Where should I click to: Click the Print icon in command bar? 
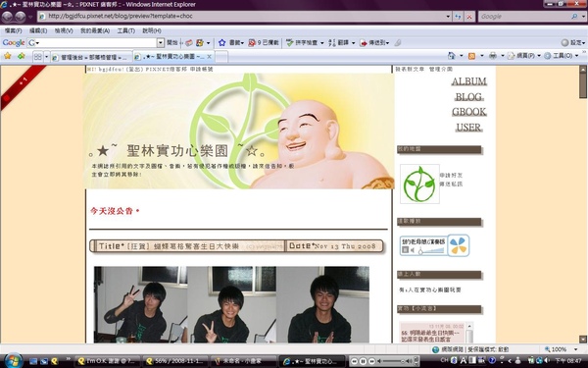point(493,56)
